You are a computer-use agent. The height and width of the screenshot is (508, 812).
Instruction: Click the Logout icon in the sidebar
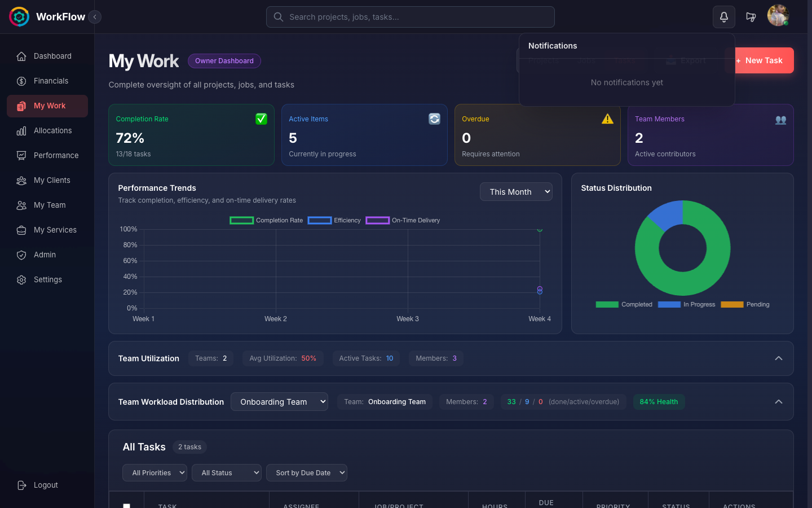point(22,485)
